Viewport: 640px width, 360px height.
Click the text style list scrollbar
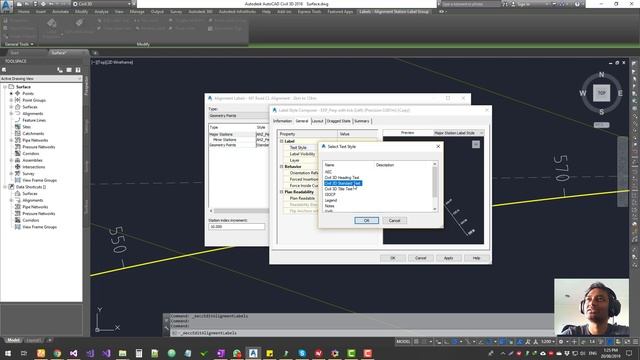point(435,187)
